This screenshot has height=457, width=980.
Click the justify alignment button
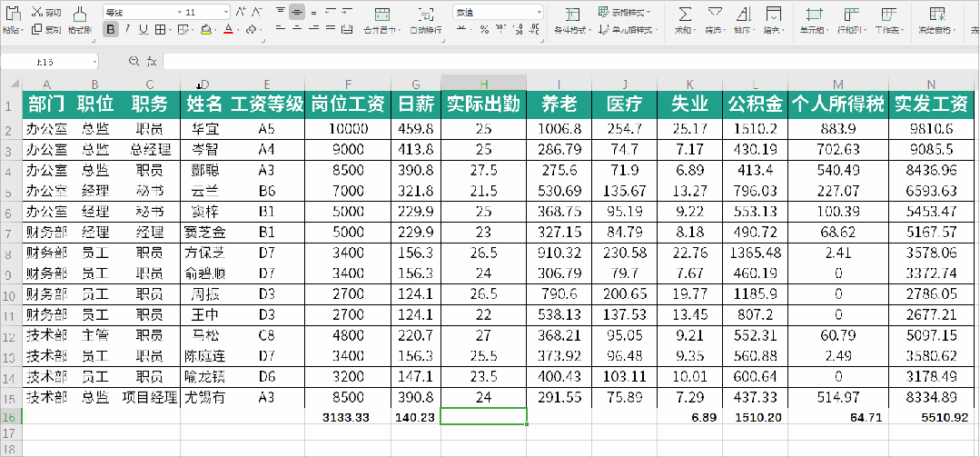330,29
